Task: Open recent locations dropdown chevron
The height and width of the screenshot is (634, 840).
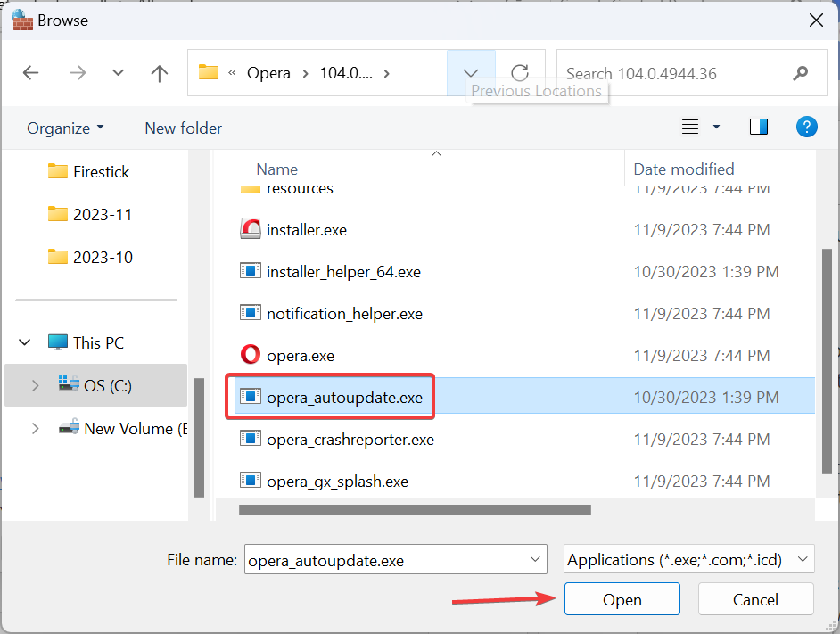Action: click(118, 73)
